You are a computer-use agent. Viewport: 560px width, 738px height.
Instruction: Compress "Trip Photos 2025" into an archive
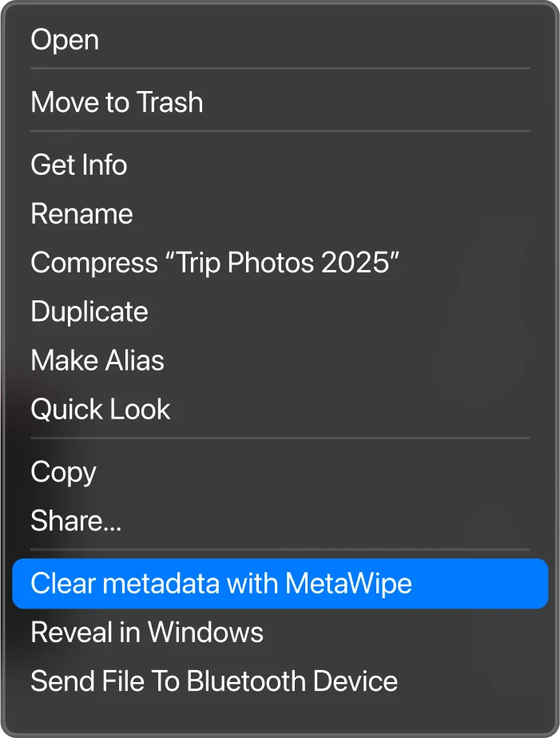pos(216,262)
